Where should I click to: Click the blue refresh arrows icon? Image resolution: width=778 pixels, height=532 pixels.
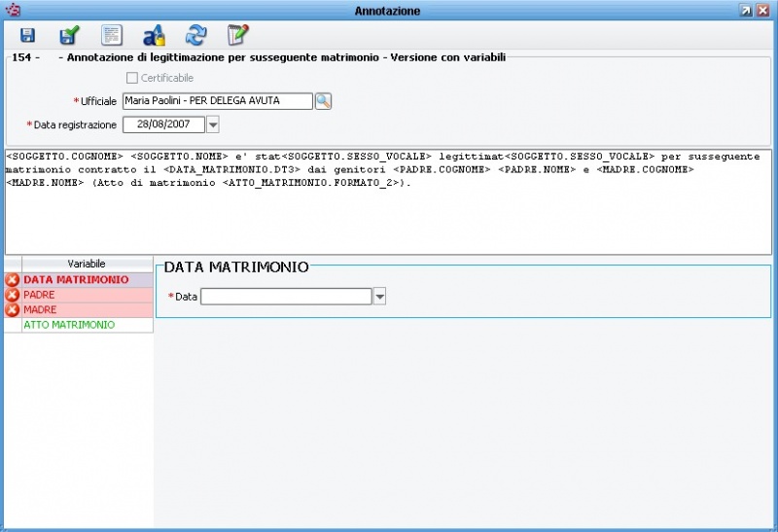196,35
